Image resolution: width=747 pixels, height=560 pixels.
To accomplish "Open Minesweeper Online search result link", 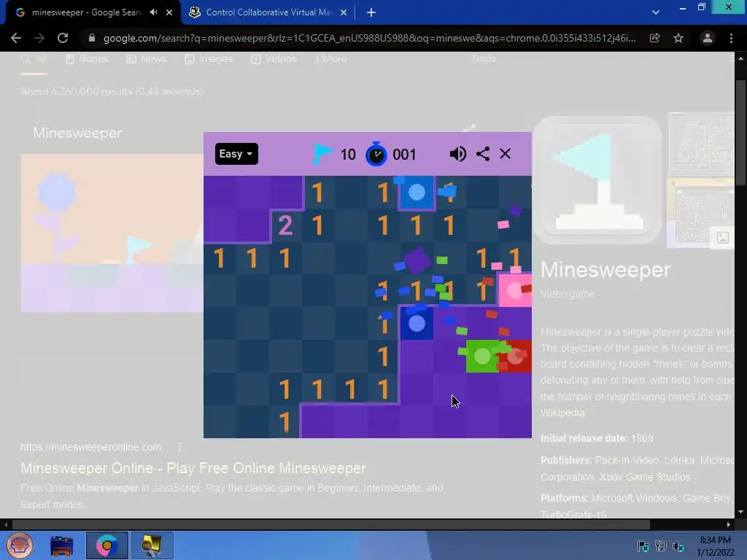I will (193, 468).
